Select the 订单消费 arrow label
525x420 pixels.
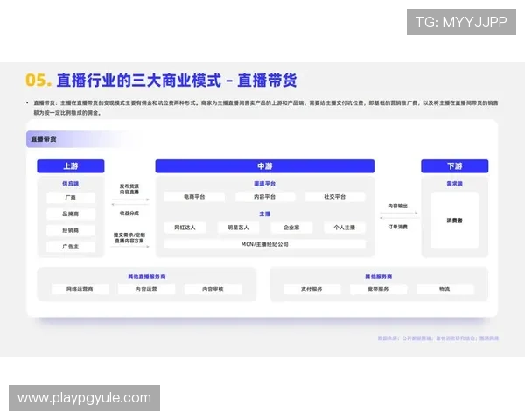coord(398,227)
